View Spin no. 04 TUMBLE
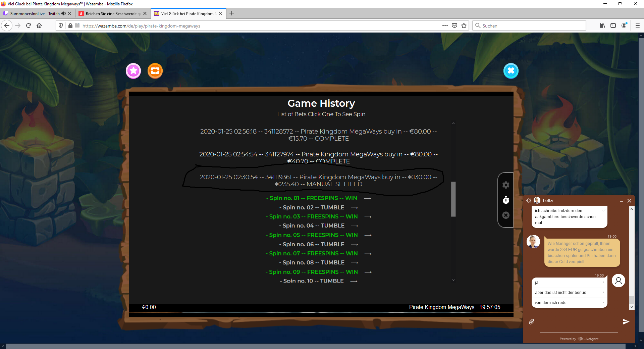Viewport: 644px width, 349px height. click(318, 226)
